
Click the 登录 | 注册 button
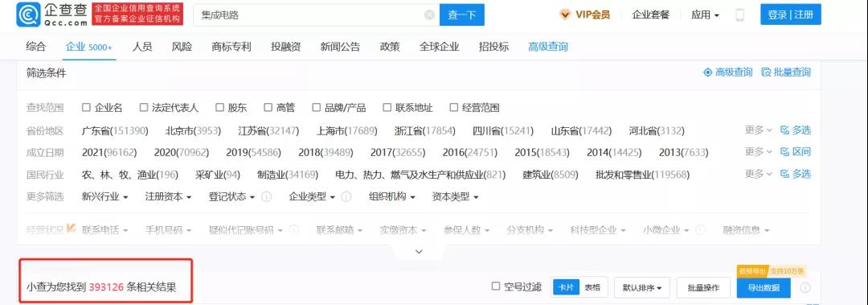pos(791,15)
